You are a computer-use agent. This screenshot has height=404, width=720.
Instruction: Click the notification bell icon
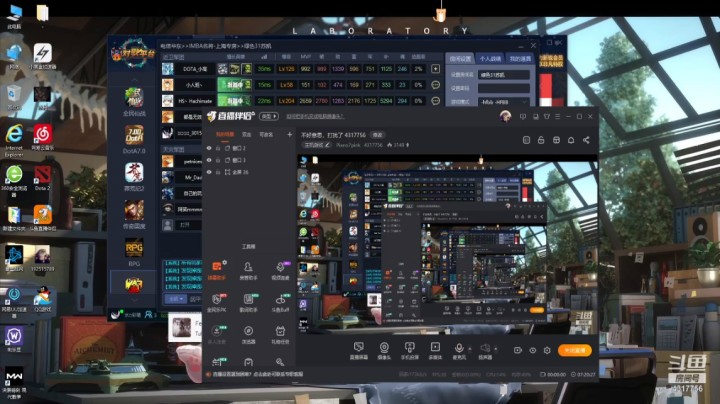pyautogui.click(x=571, y=140)
